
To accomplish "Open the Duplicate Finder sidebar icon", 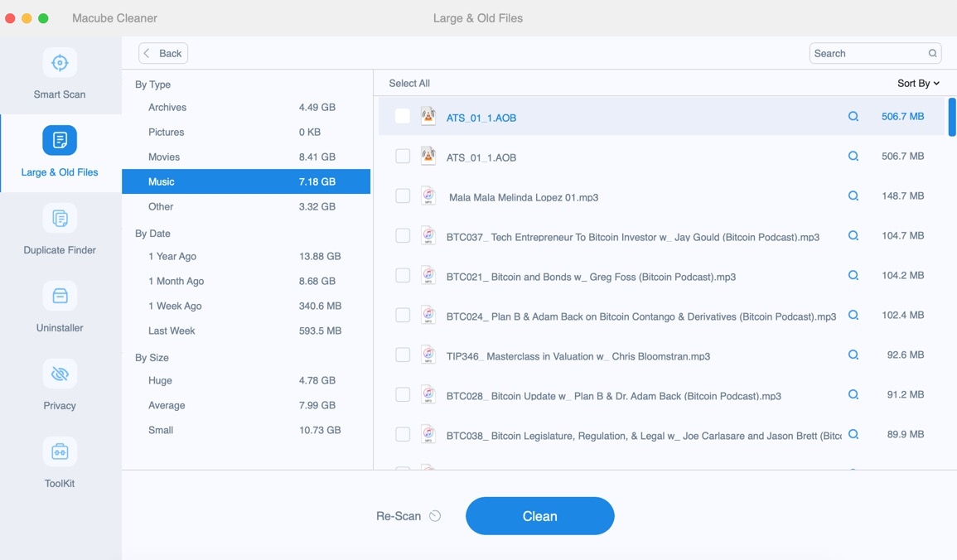I will pos(60,219).
